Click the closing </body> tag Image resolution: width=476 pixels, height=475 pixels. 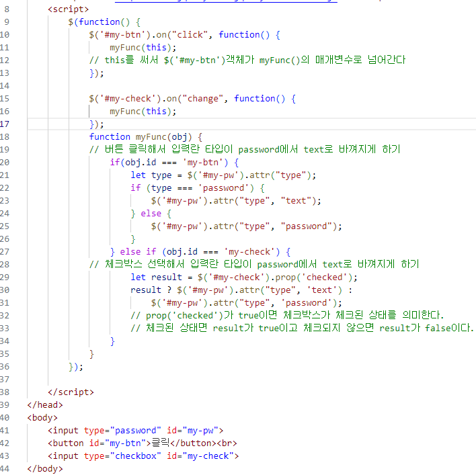[x=45, y=469]
